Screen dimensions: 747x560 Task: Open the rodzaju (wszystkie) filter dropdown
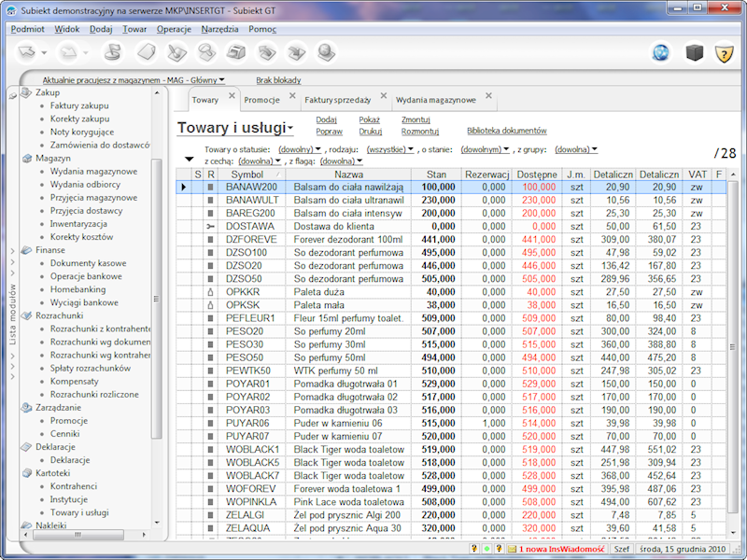coord(390,149)
